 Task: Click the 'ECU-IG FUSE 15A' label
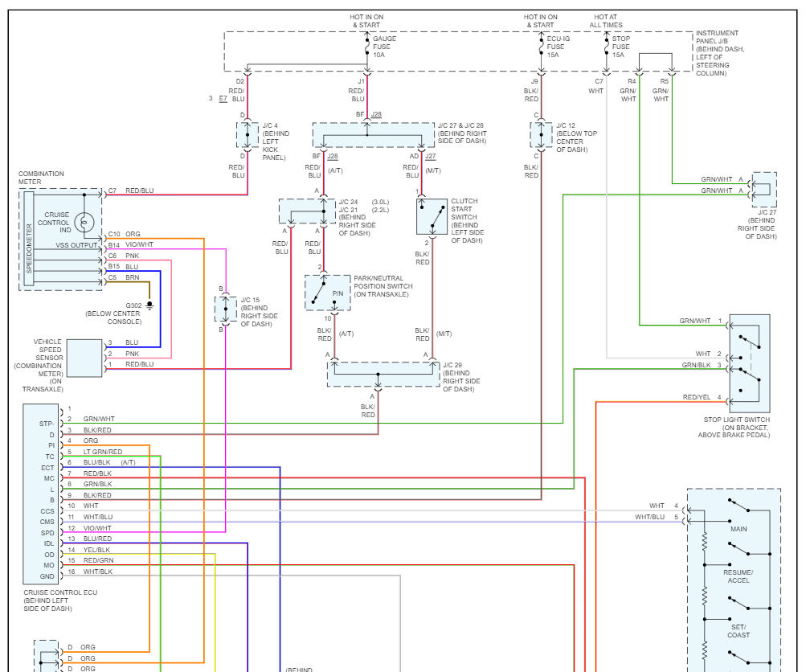click(x=558, y=47)
